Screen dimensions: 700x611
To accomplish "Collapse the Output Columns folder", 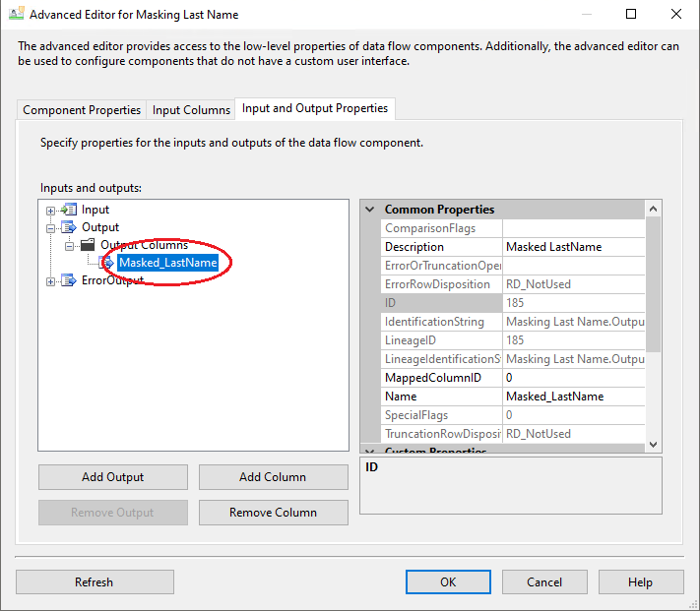I will [70, 245].
